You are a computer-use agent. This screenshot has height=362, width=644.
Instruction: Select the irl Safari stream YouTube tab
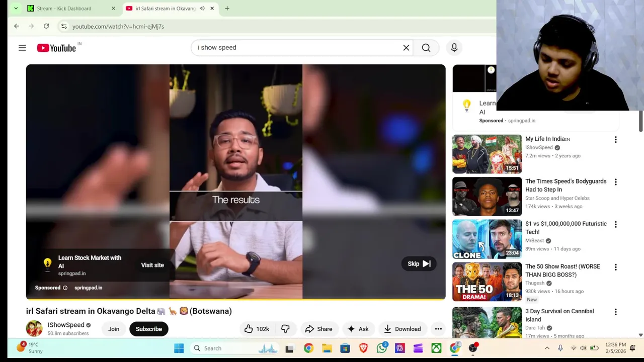click(166, 9)
